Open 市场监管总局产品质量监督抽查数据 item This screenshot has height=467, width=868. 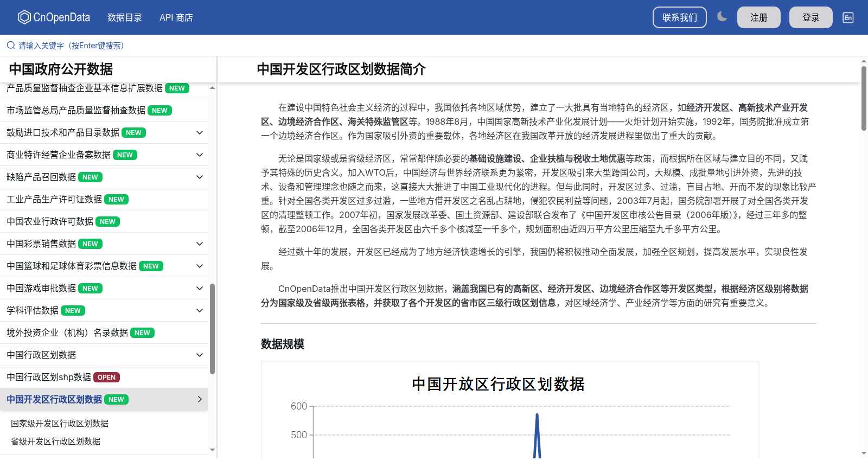click(76, 111)
